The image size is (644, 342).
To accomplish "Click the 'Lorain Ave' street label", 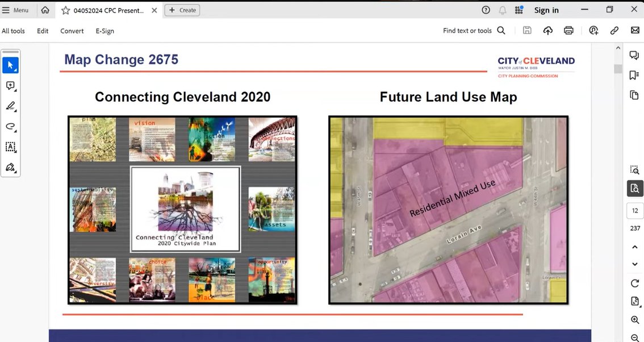I will tap(463, 234).
